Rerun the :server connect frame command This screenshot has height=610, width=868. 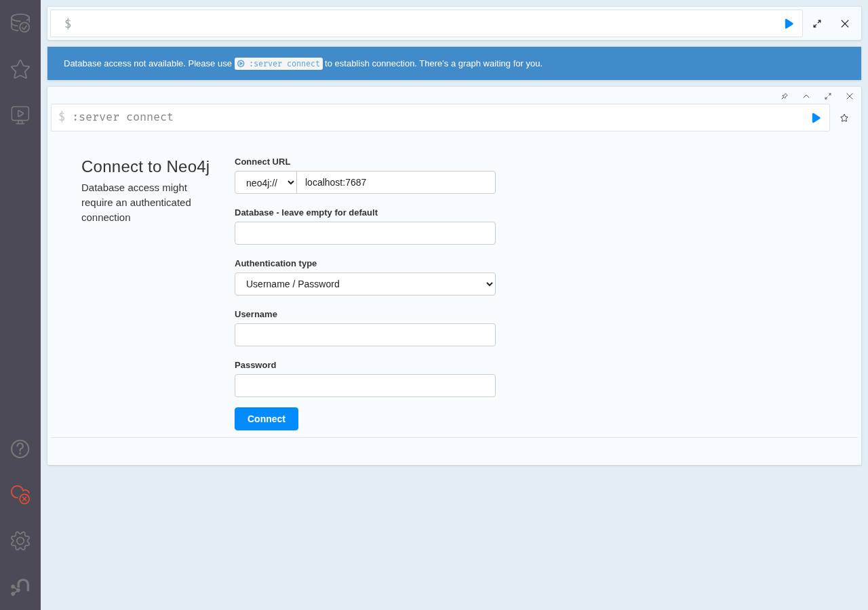[x=816, y=118]
